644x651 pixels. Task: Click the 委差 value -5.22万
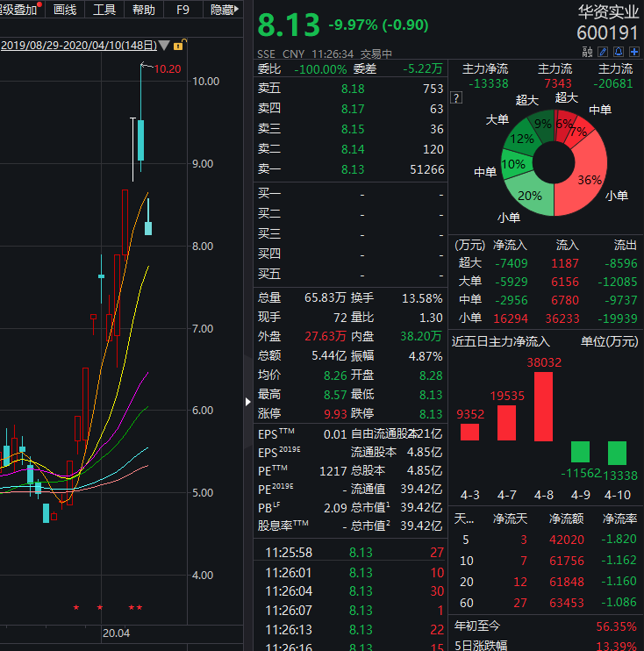[x=423, y=68]
